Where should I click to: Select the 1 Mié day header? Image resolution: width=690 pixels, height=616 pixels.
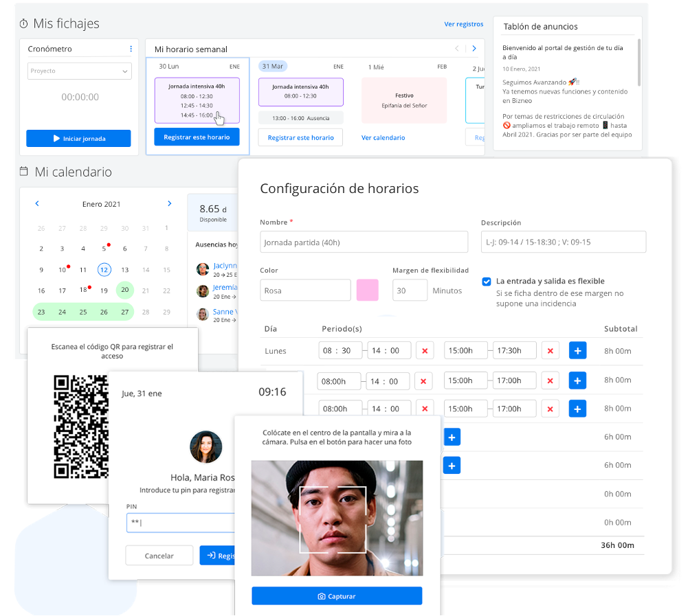[376, 67]
